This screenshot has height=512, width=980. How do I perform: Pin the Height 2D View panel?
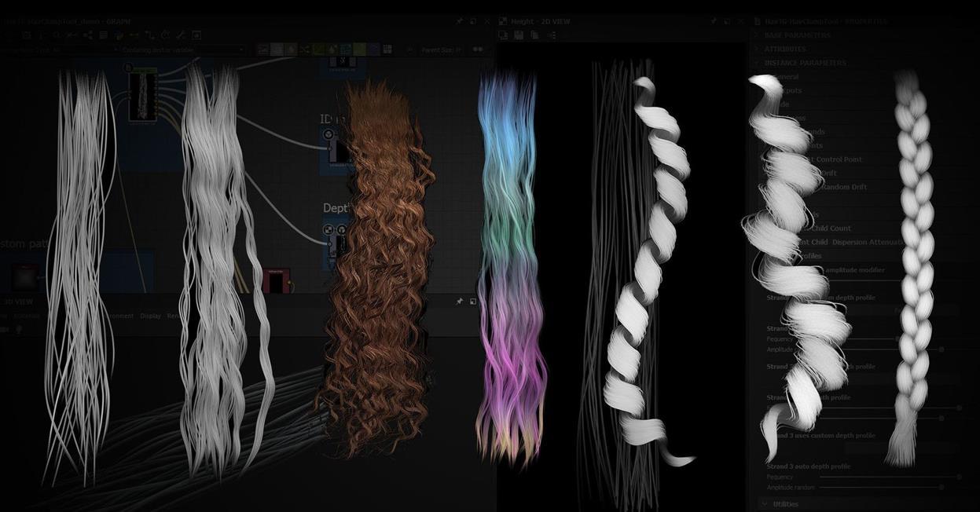(713, 22)
